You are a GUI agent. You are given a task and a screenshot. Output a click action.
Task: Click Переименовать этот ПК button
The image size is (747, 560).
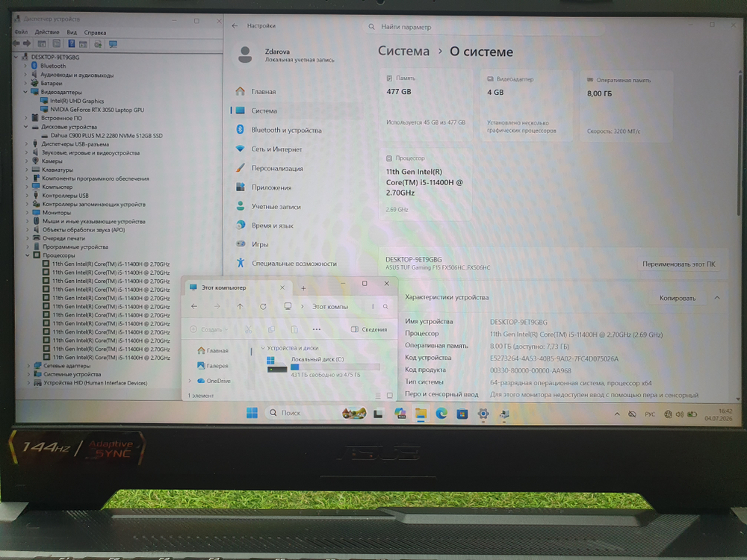678,264
